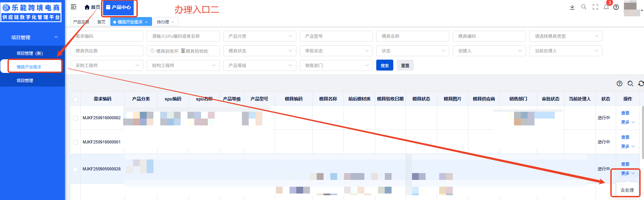Click the table help icon above the grid
644x200 pixels.
(620, 83)
